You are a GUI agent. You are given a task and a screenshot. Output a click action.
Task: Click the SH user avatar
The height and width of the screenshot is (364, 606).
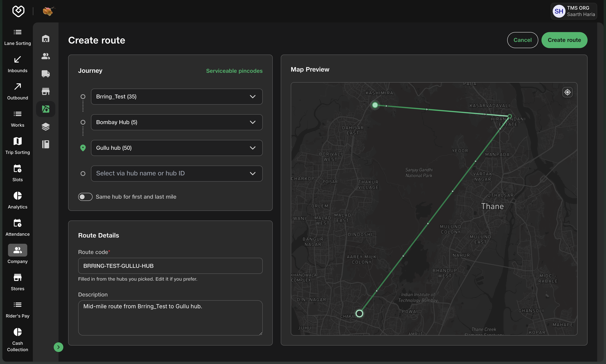559,11
